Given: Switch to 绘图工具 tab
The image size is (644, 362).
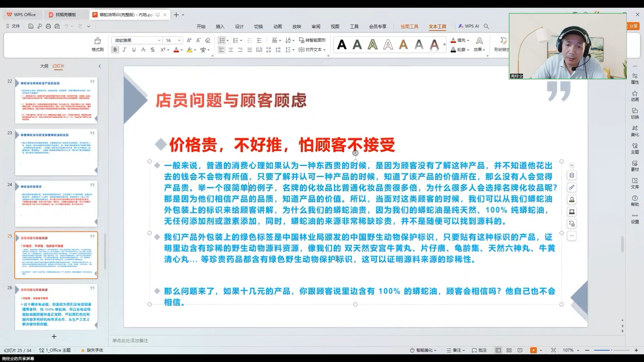Looking at the screenshot, I should click(409, 26).
